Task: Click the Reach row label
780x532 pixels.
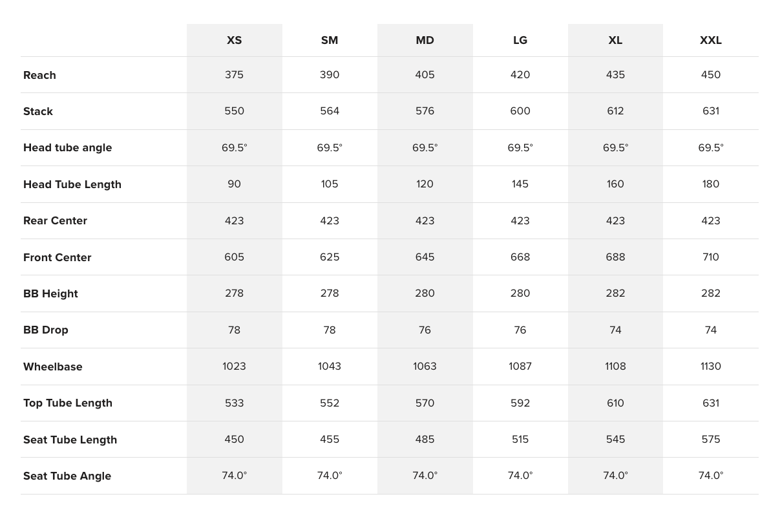Action: 39,75
